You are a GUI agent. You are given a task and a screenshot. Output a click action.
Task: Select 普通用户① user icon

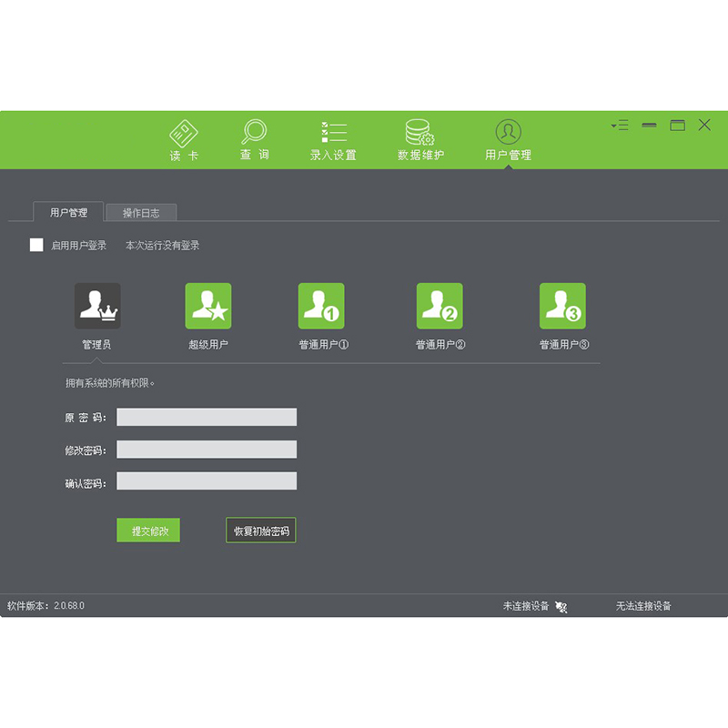(x=321, y=307)
